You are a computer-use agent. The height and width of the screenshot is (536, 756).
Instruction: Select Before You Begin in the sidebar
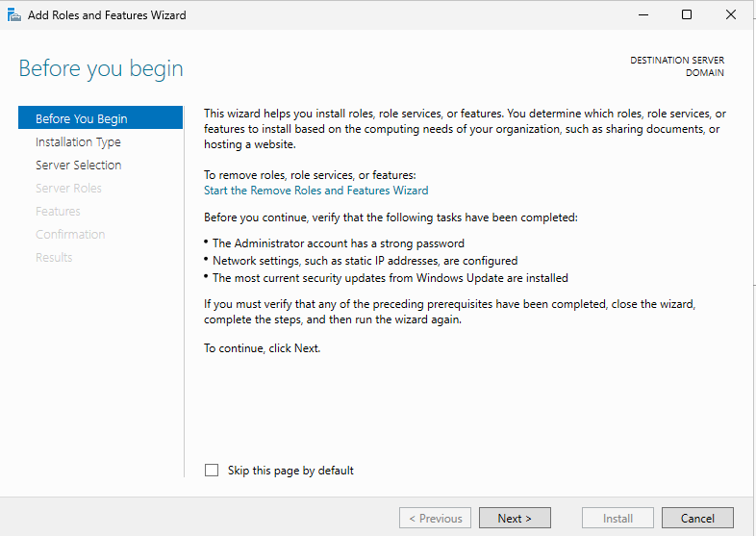click(82, 118)
